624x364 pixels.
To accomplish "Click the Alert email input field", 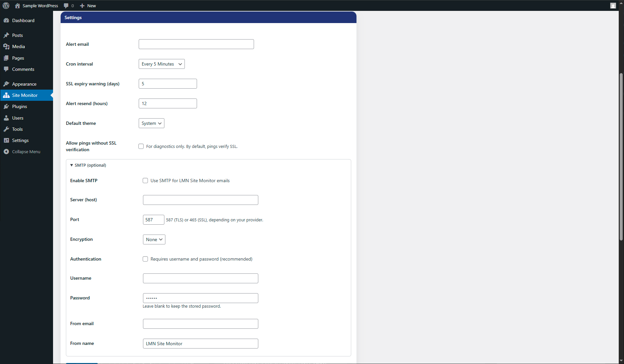I will tap(196, 44).
